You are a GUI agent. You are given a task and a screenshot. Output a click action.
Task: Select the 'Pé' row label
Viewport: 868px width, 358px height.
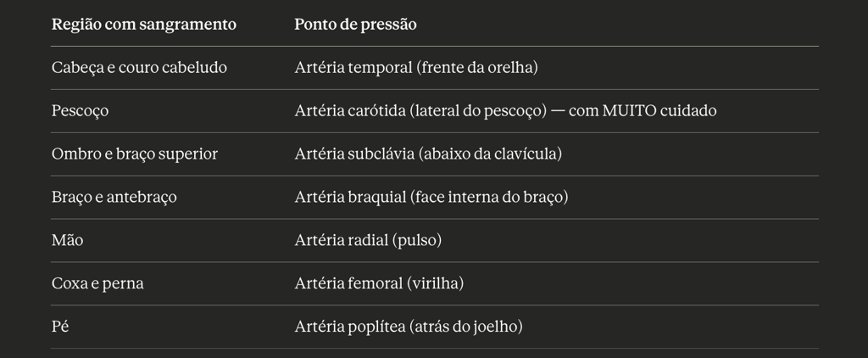(x=59, y=327)
